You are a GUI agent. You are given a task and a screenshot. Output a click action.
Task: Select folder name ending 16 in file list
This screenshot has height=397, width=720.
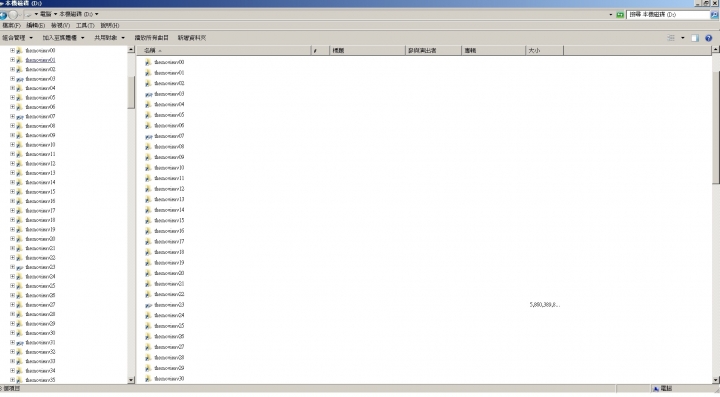point(169,231)
